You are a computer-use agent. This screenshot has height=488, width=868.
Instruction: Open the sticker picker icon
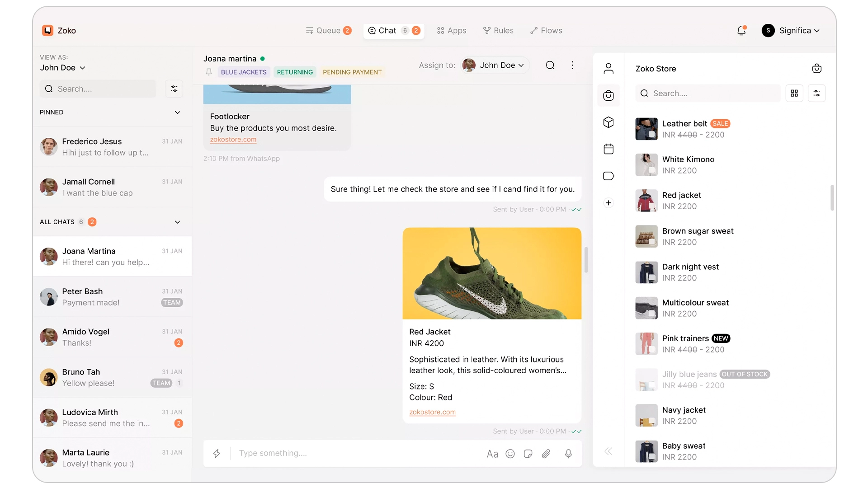click(528, 453)
